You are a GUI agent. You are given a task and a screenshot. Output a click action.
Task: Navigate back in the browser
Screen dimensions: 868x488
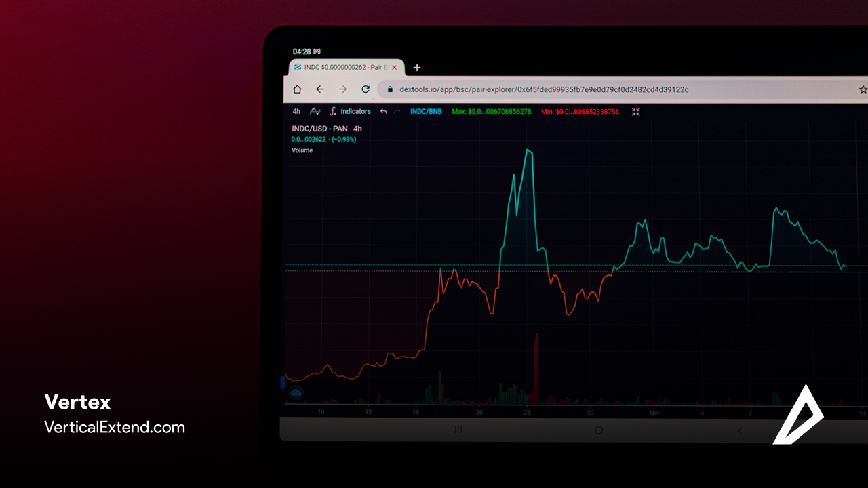[320, 89]
